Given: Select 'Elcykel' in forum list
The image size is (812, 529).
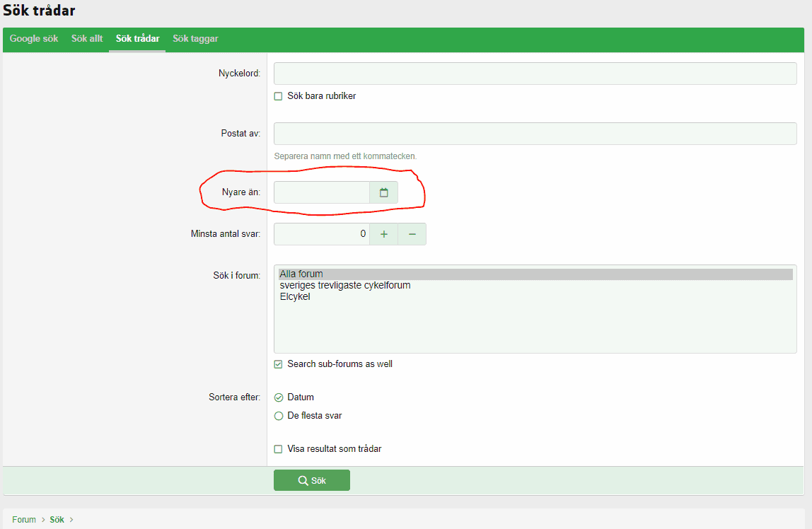Looking at the screenshot, I should (x=295, y=297).
